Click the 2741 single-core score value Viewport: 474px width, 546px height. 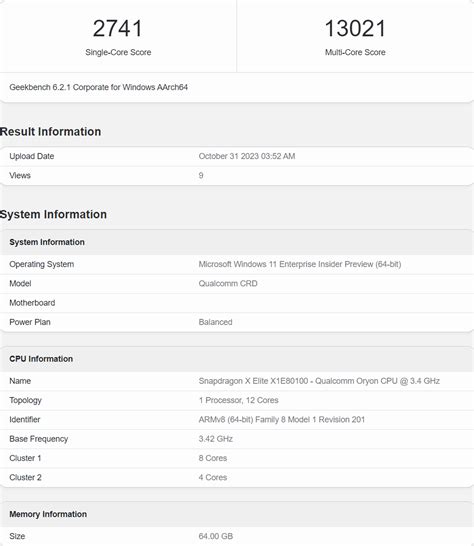(x=118, y=28)
